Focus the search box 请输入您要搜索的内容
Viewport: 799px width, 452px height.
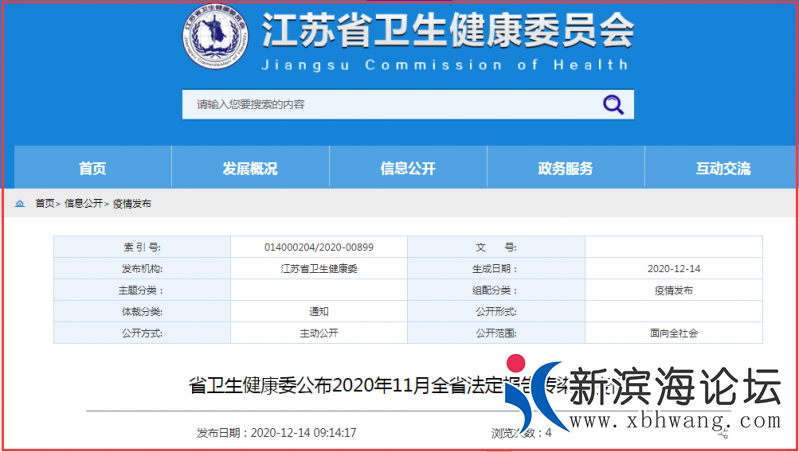point(390,104)
